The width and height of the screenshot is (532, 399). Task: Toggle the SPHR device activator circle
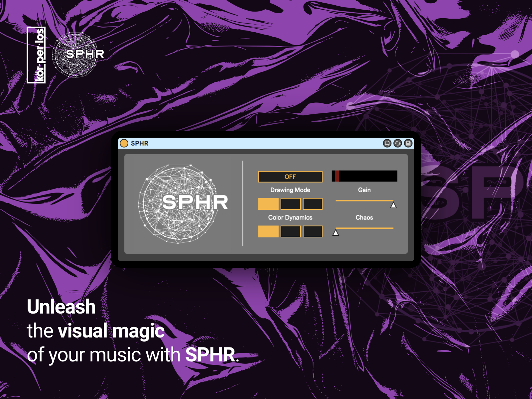[124, 143]
